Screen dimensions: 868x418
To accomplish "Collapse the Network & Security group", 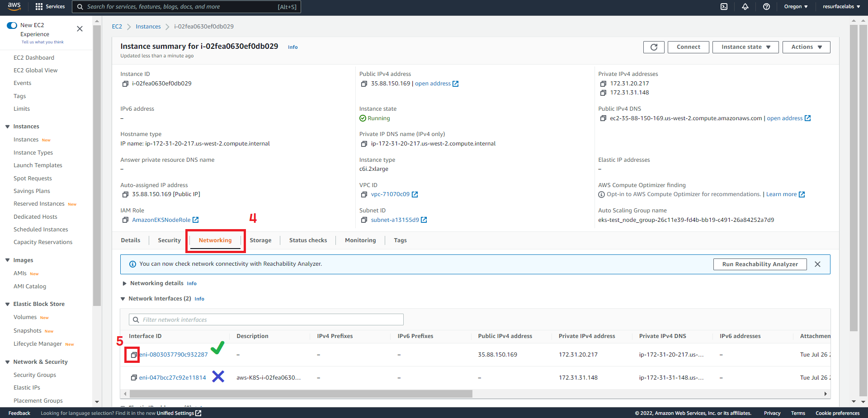I will [7, 362].
